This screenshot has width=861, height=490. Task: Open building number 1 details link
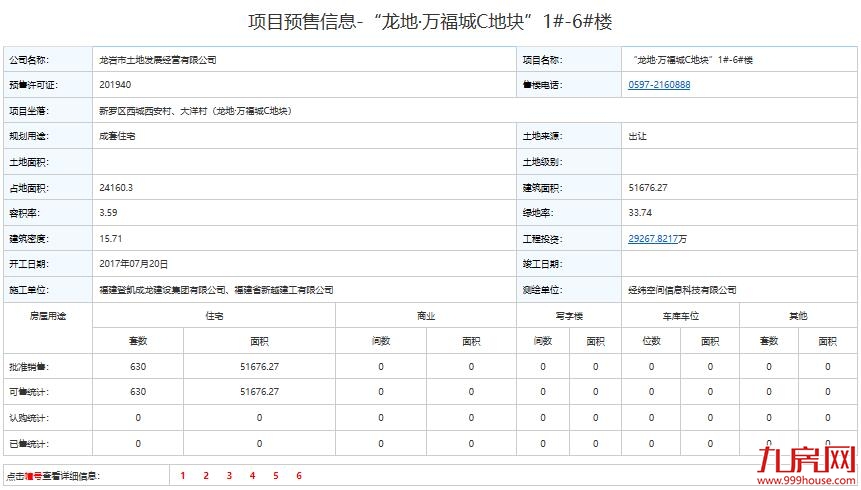click(182, 476)
